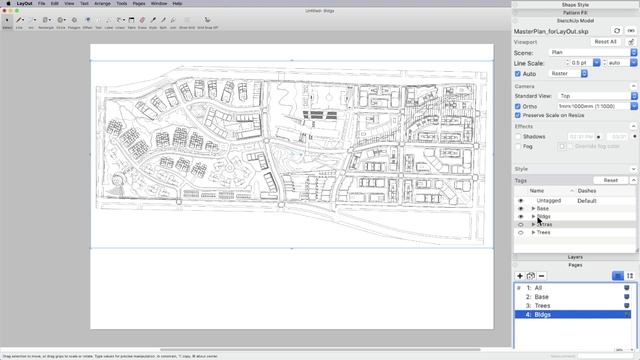
Task: Open the View menu
Action: pyautogui.click(x=69, y=3)
